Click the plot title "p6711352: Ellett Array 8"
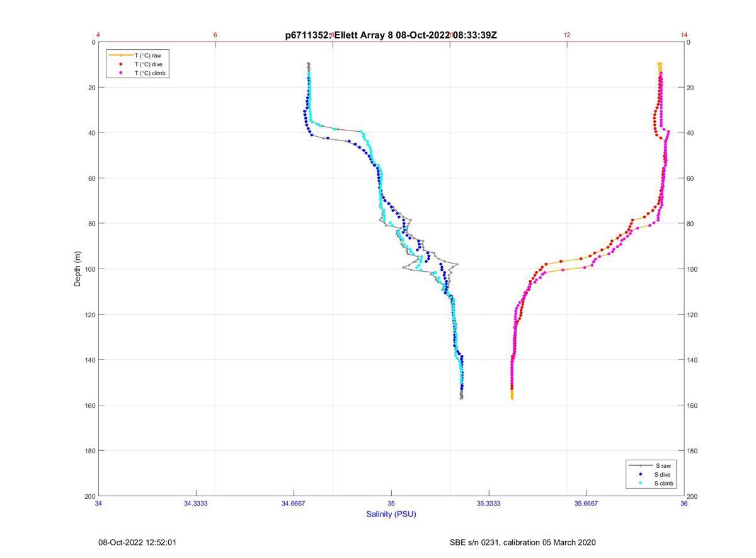The height and width of the screenshot is (558, 756). pyautogui.click(x=339, y=35)
